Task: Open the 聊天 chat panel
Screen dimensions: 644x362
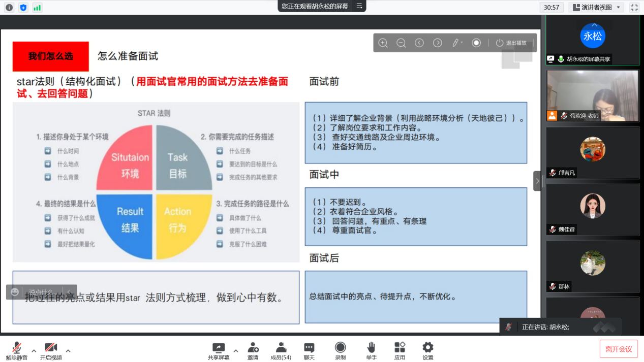Action: pos(309,350)
